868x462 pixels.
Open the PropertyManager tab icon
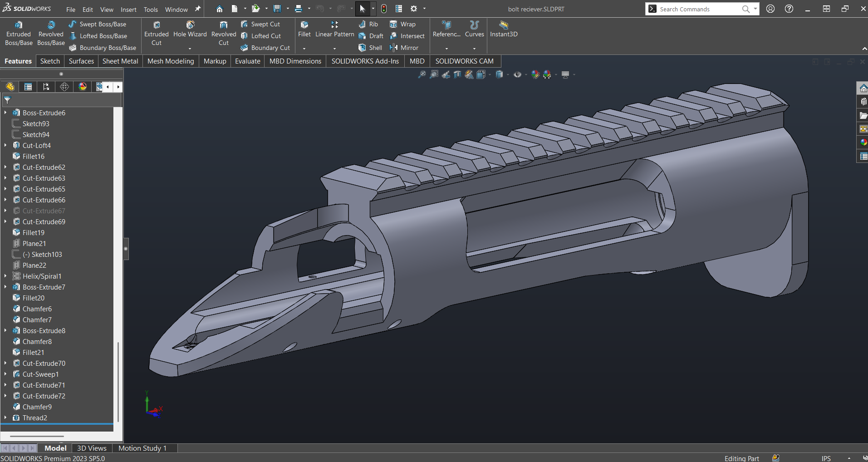coord(28,87)
